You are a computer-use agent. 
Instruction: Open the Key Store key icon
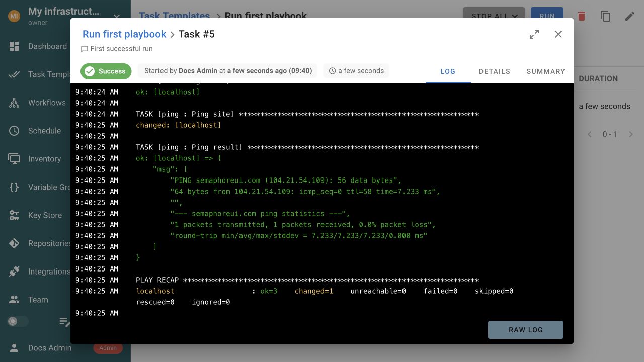14,215
